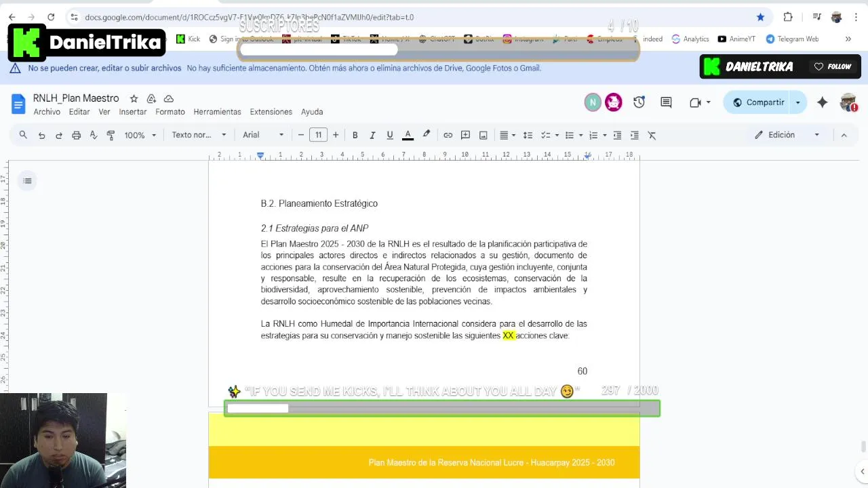Screen dimensions: 868x488
Task: Click the RNLH_Plan Maestro document title
Action: pyautogui.click(x=76, y=98)
